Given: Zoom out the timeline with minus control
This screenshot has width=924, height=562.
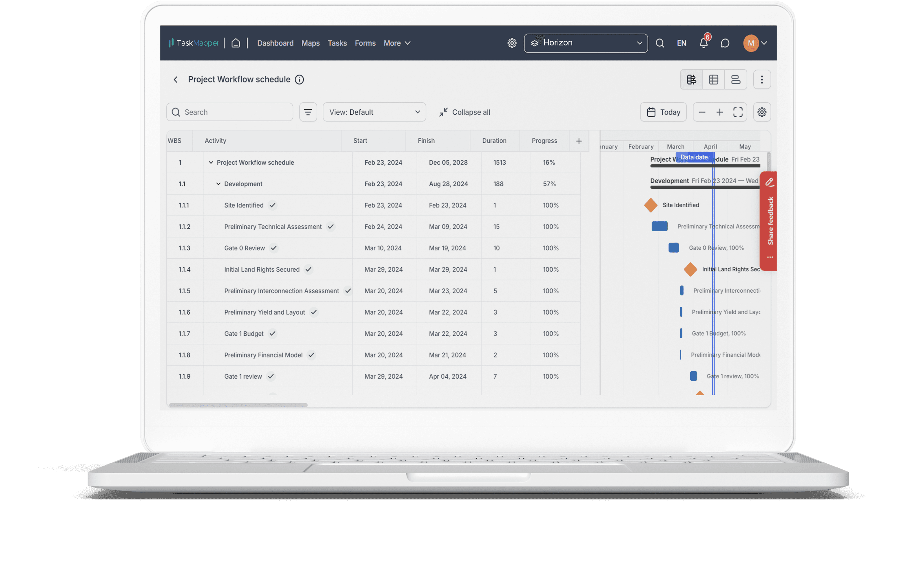Looking at the screenshot, I should [x=702, y=112].
